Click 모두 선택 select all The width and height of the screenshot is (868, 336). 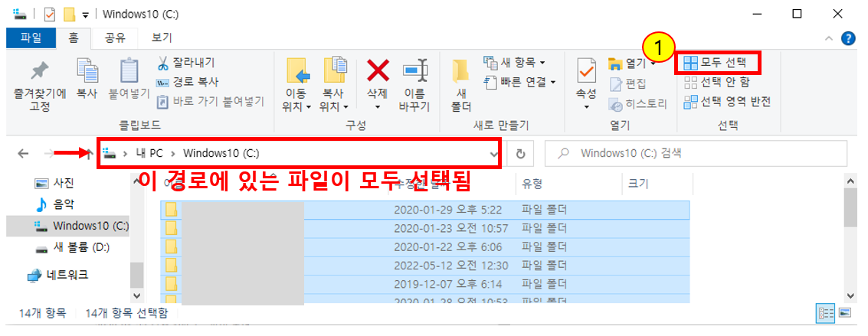pos(715,63)
